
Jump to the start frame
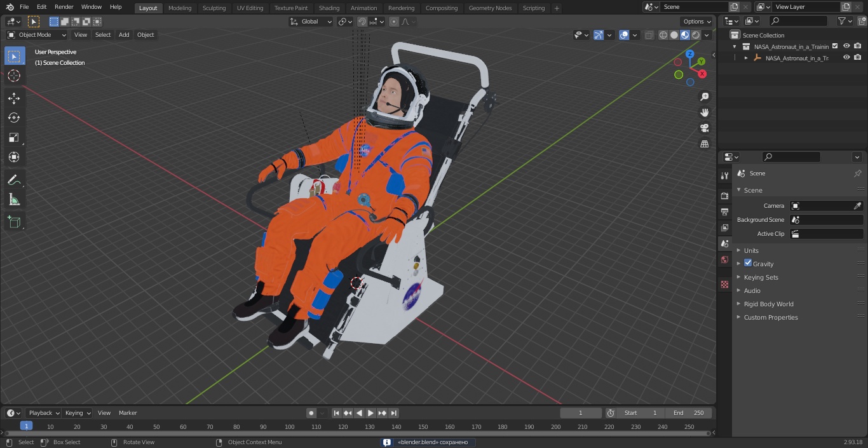click(337, 413)
